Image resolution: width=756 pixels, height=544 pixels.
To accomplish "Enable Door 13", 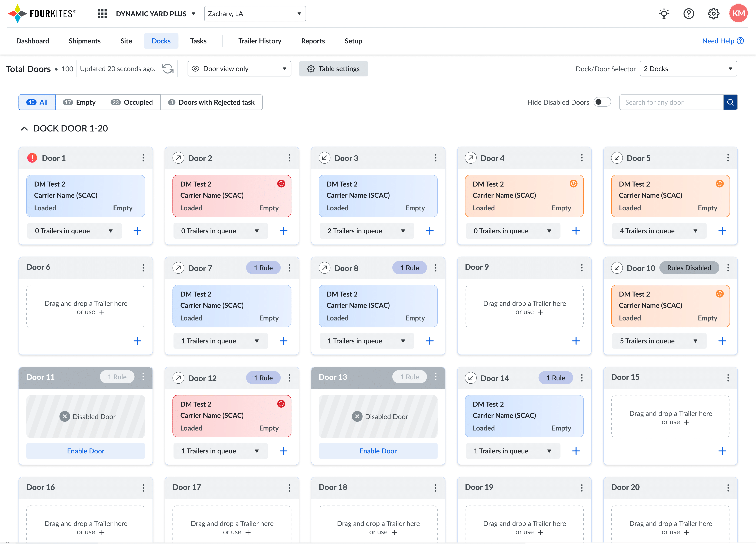I will click(378, 451).
